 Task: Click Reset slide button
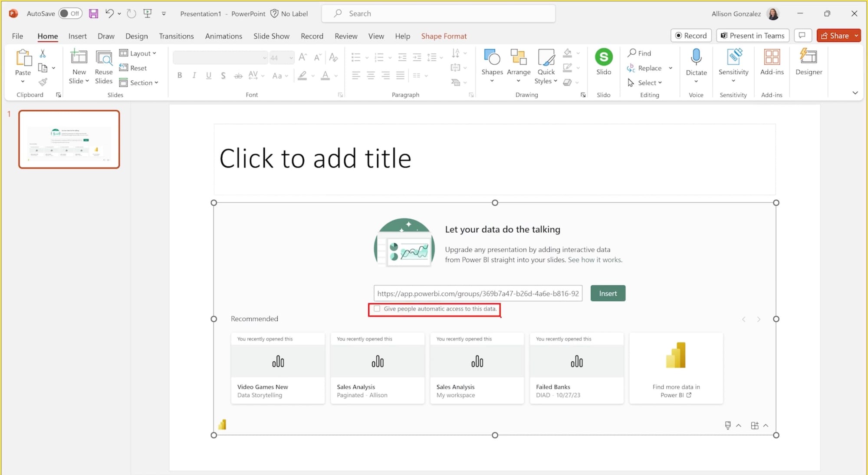[x=133, y=68]
